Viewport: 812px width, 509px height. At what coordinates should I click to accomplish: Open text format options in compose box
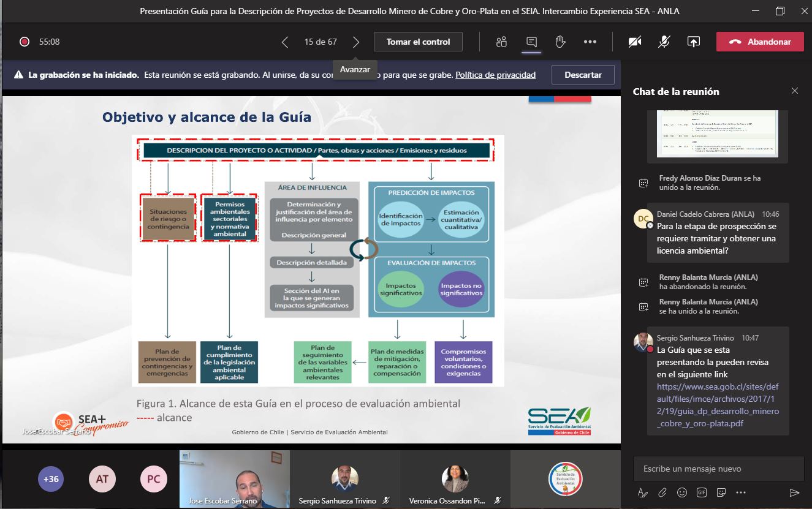[x=643, y=492]
